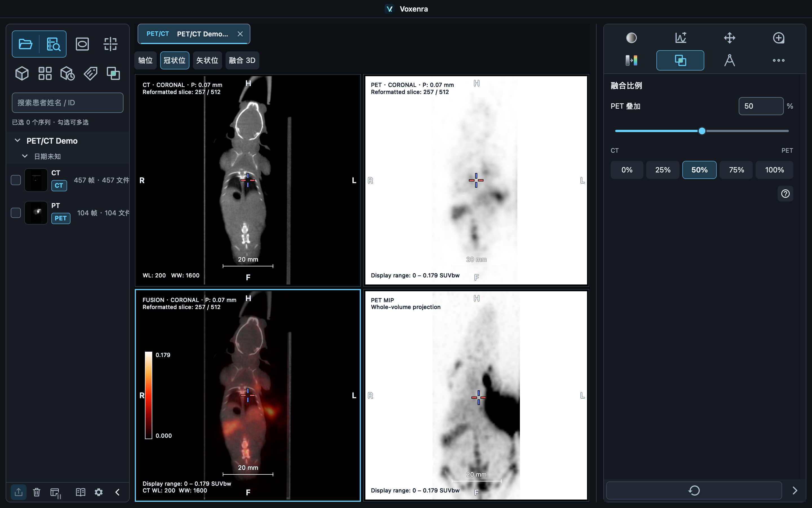This screenshot has height=508, width=812.
Task: Click the trash delete icon
Action: click(x=37, y=492)
